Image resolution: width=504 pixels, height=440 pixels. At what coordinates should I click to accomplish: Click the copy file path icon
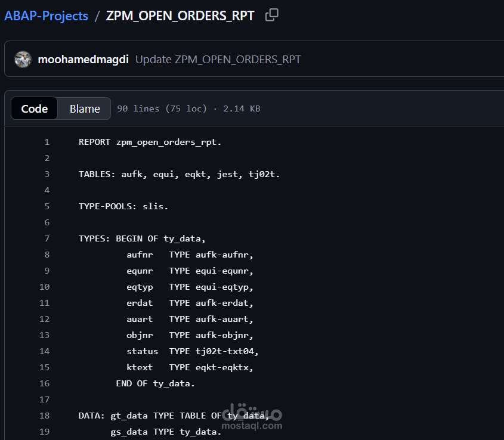click(271, 15)
